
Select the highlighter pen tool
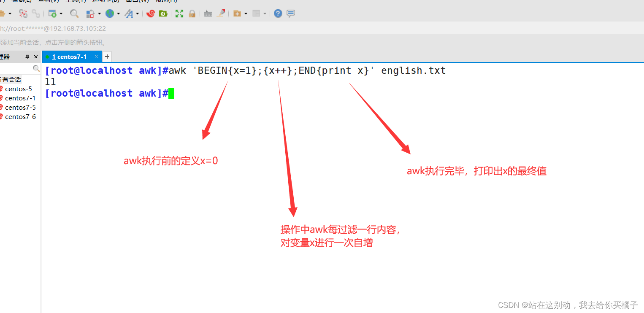click(220, 13)
